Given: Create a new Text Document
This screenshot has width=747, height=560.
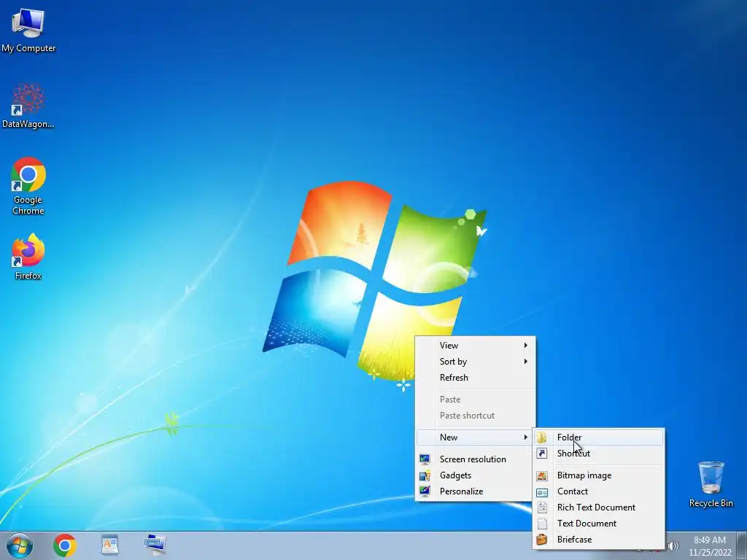Looking at the screenshot, I should click(598, 524).
